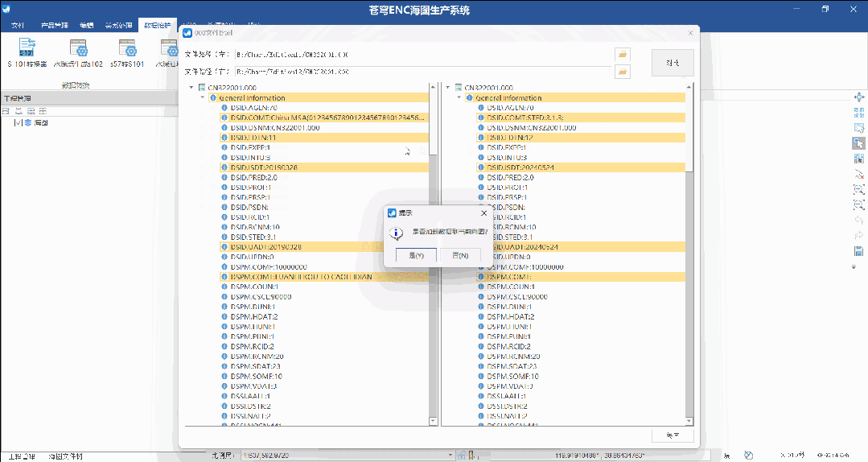
Task: Open folder browser for second file path
Action: 622,72
